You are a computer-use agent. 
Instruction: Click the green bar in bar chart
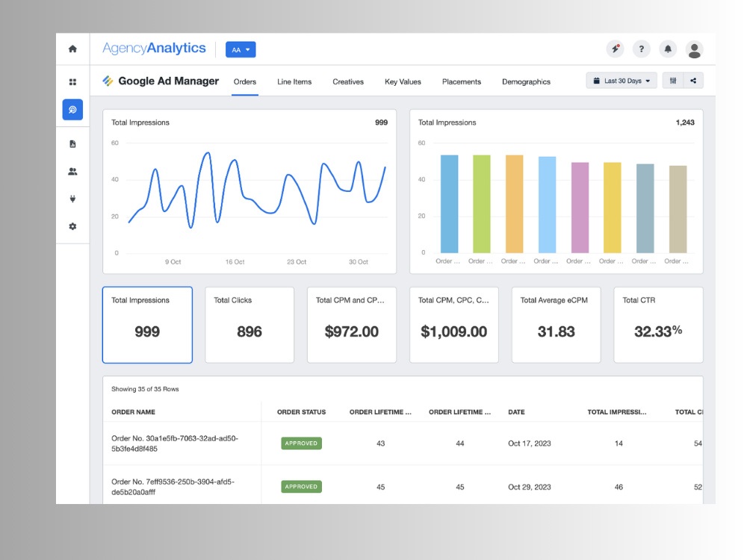tap(482, 204)
